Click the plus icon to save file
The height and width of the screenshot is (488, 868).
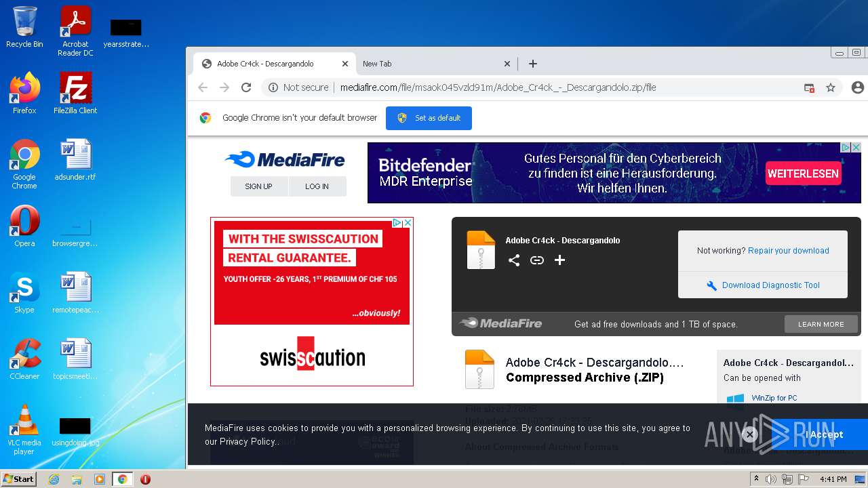click(x=559, y=260)
